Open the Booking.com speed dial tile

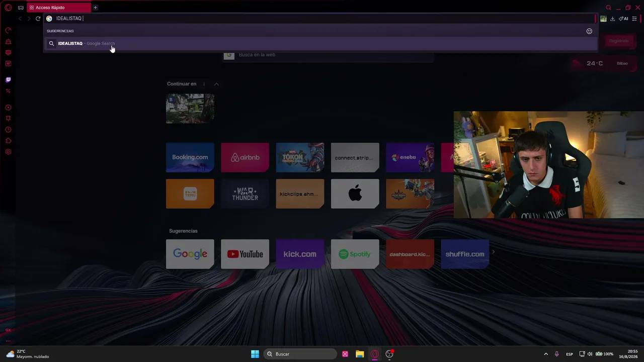(x=190, y=157)
